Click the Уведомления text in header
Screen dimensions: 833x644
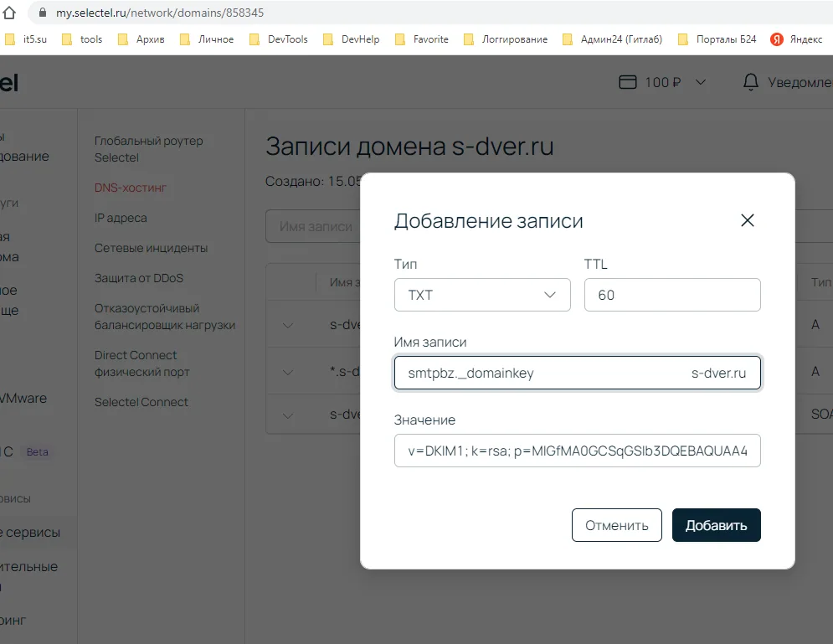click(800, 82)
